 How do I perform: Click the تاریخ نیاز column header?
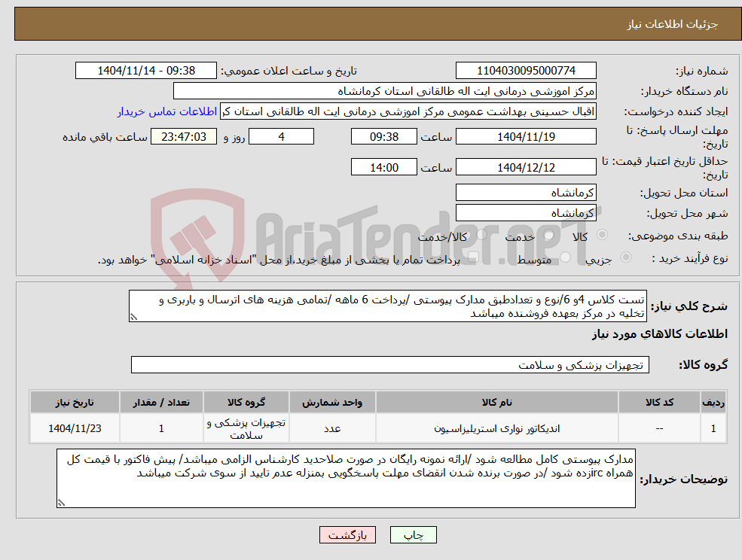click(x=75, y=403)
